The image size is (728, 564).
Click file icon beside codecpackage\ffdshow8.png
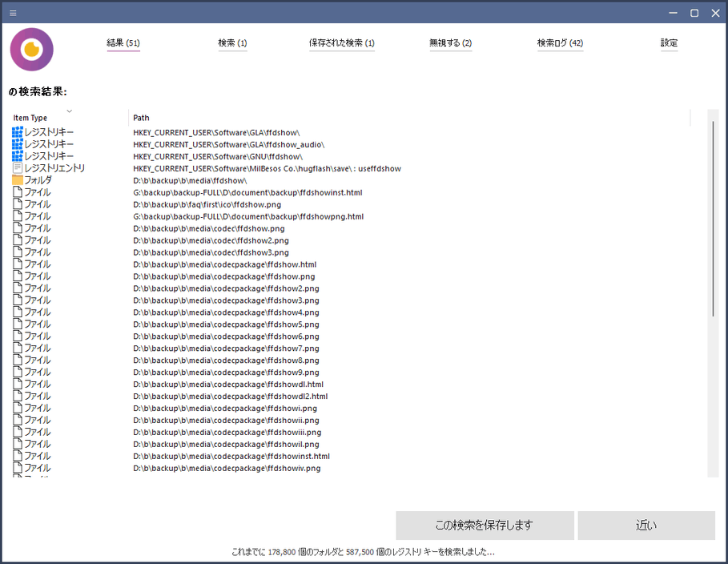coord(17,360)
